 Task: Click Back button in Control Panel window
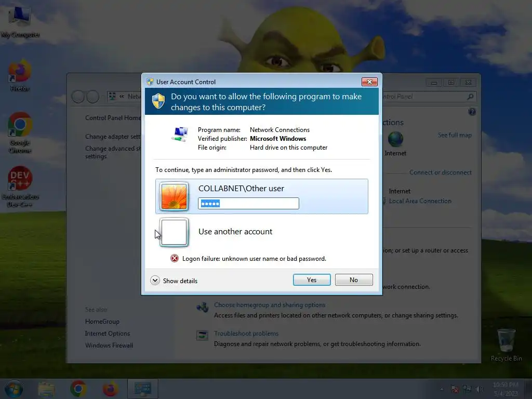pyautogui.click(x=78, y=97)
